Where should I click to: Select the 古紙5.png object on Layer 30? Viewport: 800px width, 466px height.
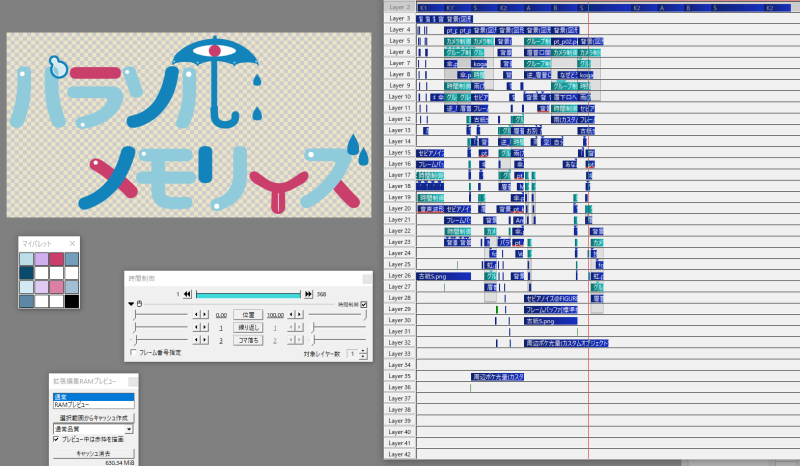point(551,321)
